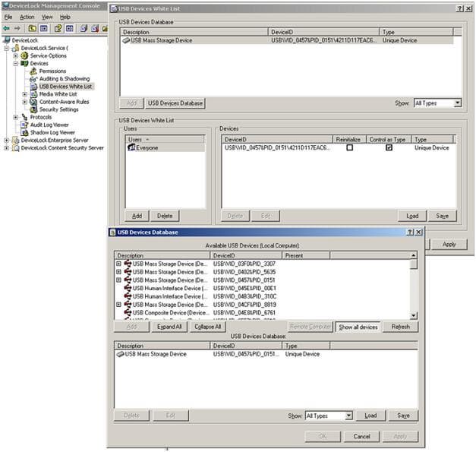Click the USB Devices Database button
476x452 pixels.
175,103
